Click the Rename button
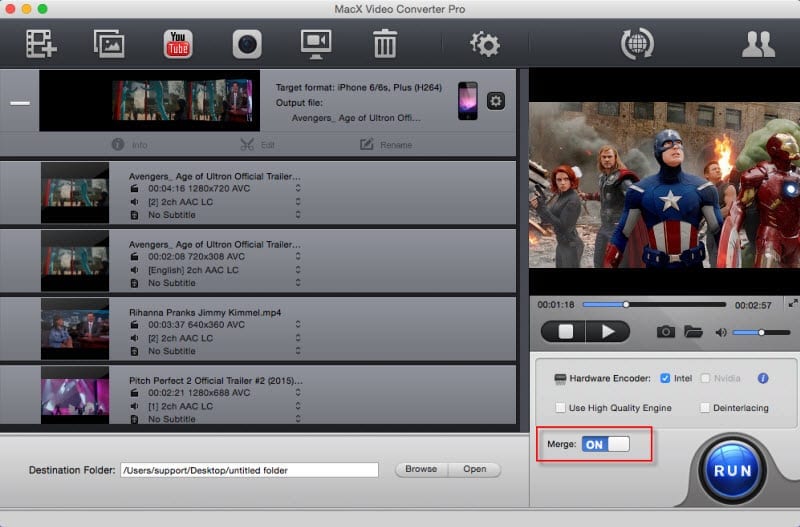The width and height of the screenshot is (800, 527). pos(386,145)
